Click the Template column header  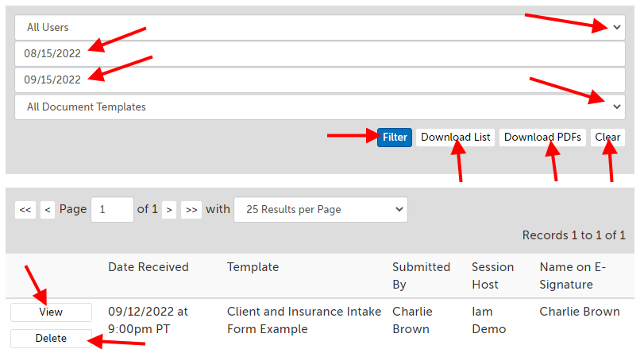coord(253,267)
